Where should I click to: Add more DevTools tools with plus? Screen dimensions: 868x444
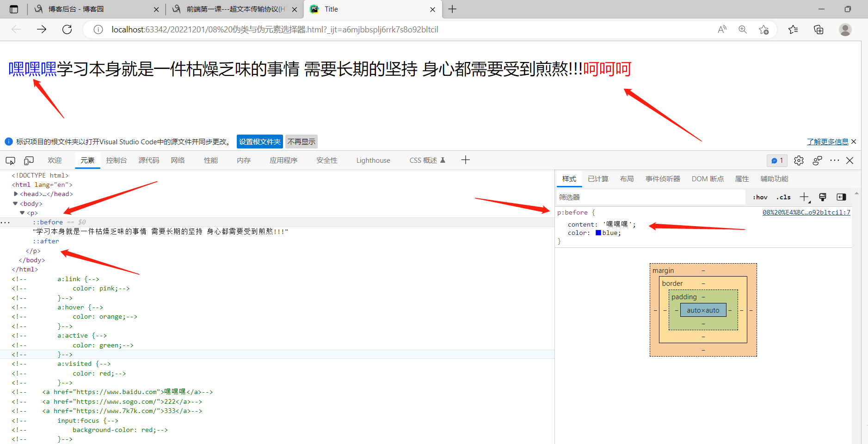466,160
